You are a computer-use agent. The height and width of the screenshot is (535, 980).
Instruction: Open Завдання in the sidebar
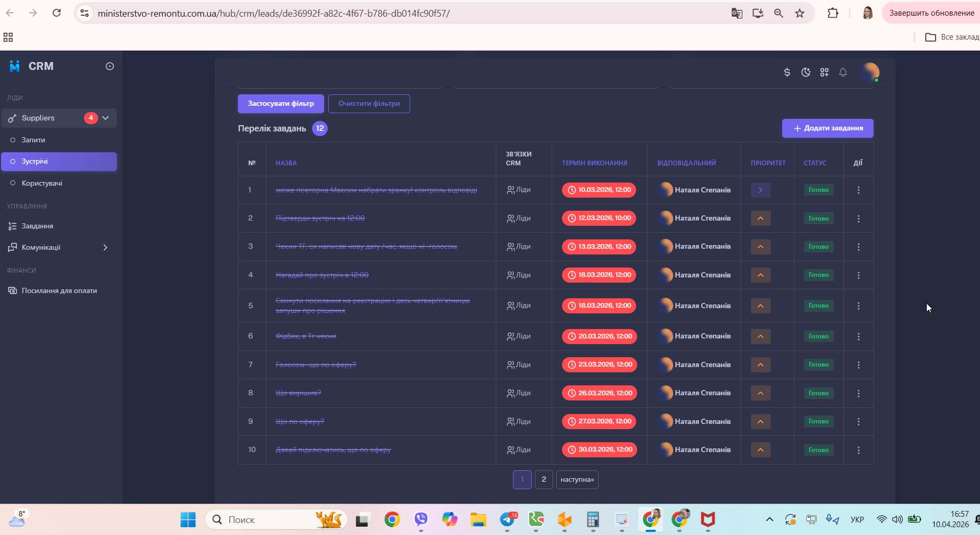click(x=37, y=226)
